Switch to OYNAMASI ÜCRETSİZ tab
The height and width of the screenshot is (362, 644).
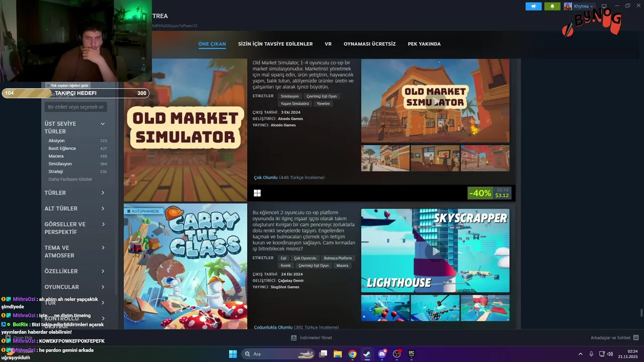point(370,44)
